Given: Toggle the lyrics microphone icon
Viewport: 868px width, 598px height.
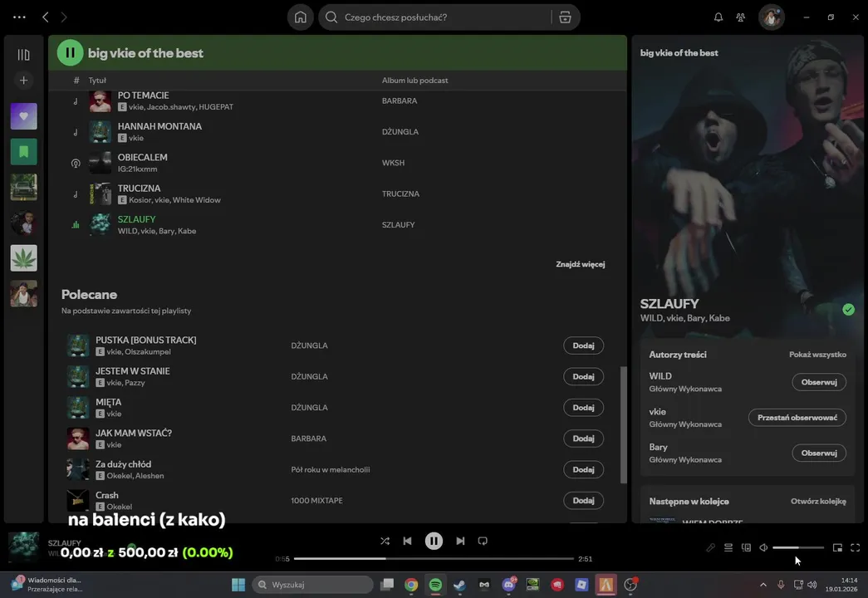Looking at the screenshot, I should [710, 547].
